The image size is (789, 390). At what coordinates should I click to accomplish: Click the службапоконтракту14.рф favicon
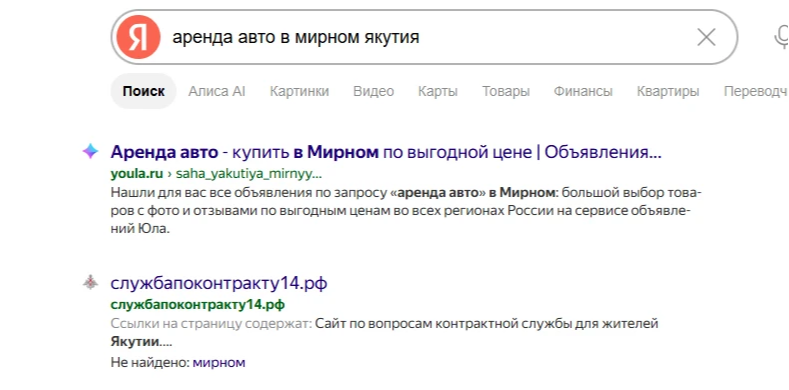pyautogui.click(x=91, y=283)
